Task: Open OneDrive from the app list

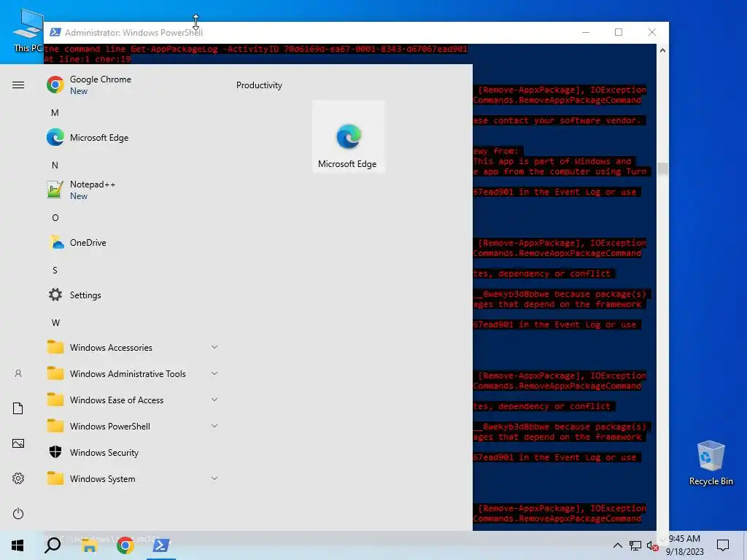Action: tap(133, 242)
